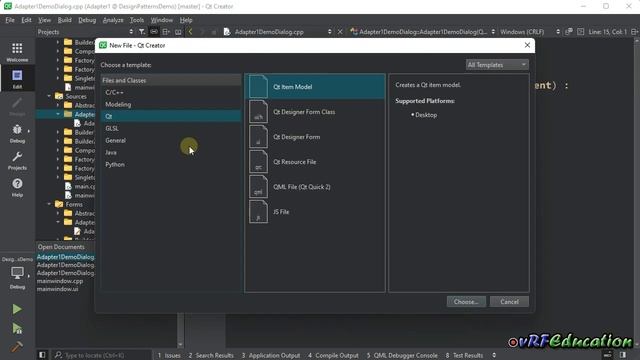Open the Compile Output pane
Viewport: 640px width, 360px height.
point(333,356)
